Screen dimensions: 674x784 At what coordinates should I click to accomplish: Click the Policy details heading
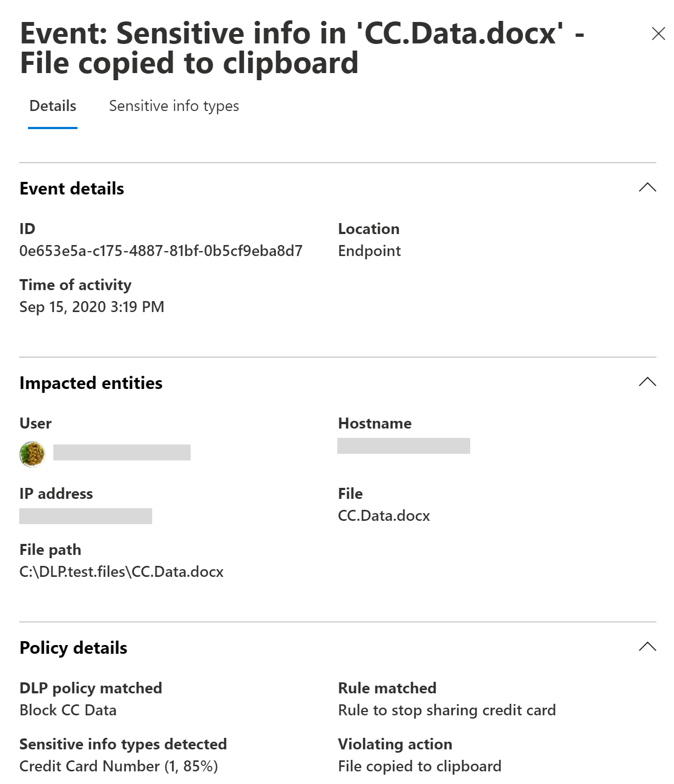[x=74, y=648]
